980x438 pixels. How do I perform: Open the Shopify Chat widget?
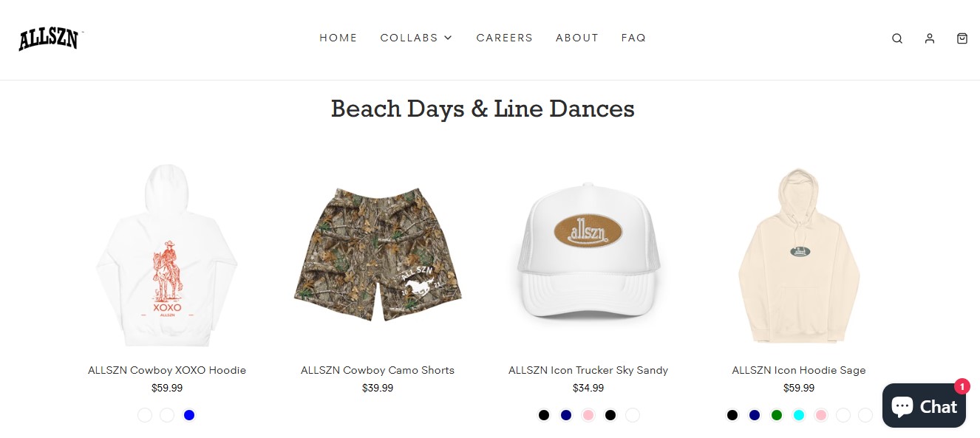coord(924,406)
